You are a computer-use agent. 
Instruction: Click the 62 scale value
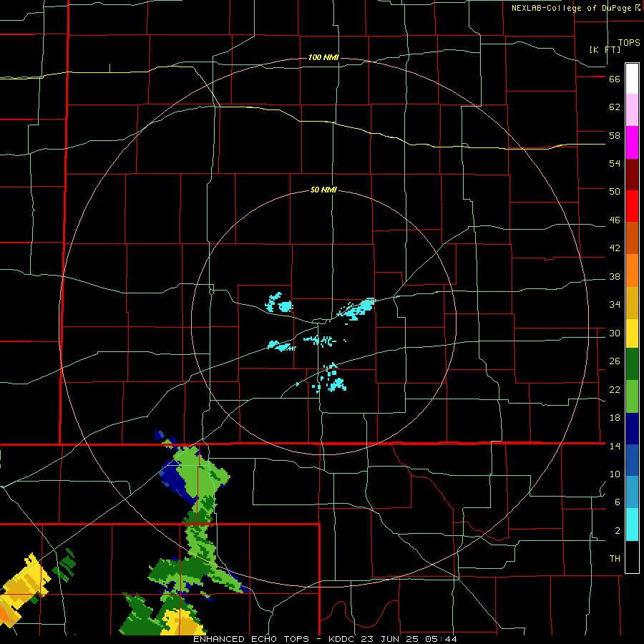click(x=615, y=107)
